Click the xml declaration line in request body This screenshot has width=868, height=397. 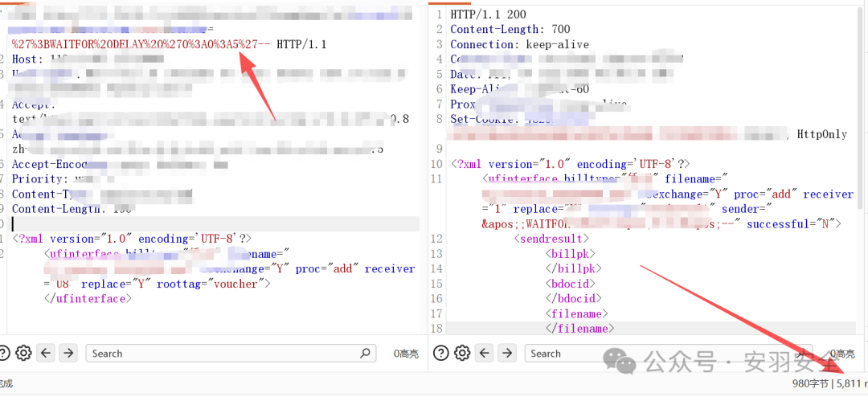(x=132, y=239)
